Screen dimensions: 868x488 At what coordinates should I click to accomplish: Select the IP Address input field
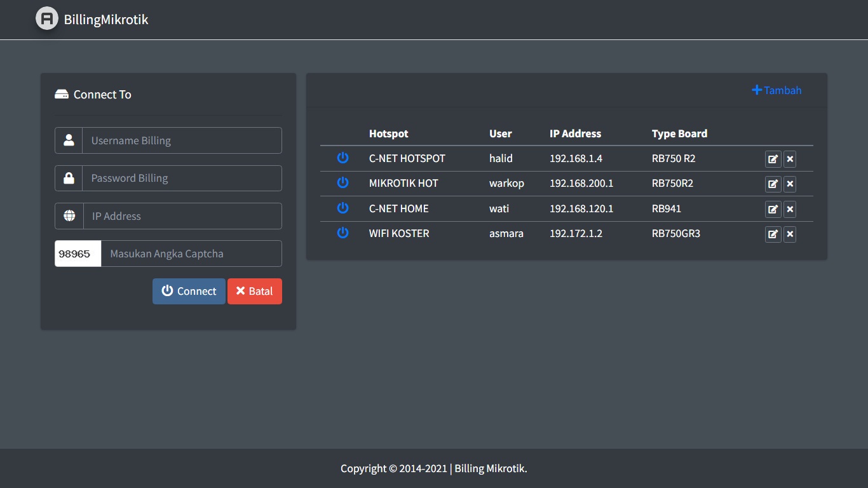coord(182,216)
